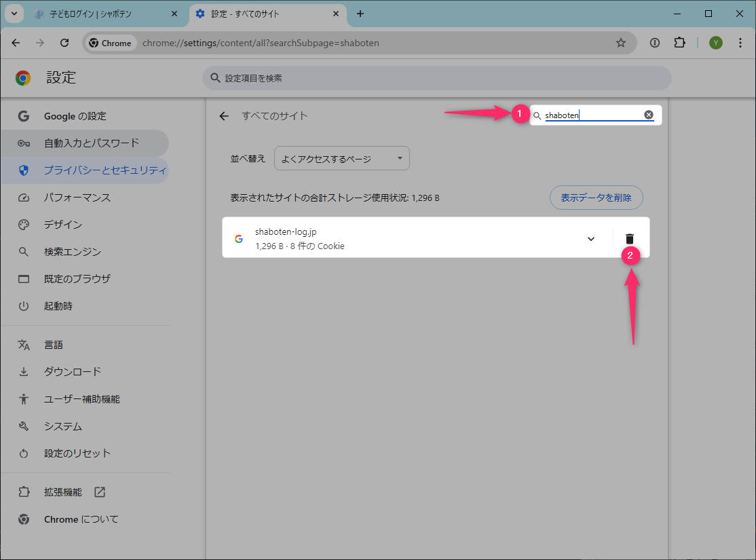Go back from すべてのサイト page
The image size is (756, 560).
(224, 116)
